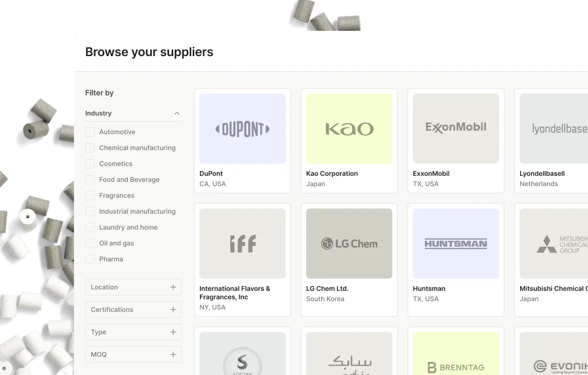588x375 pixels.
Task: Expand the Certifications filter
Action: (x=173, y=310)
